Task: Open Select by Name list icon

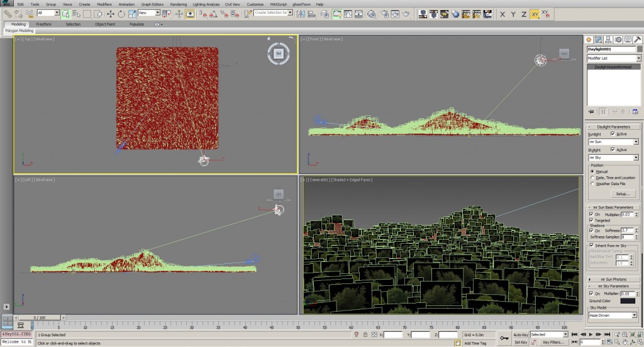Action: coord(76,14)
